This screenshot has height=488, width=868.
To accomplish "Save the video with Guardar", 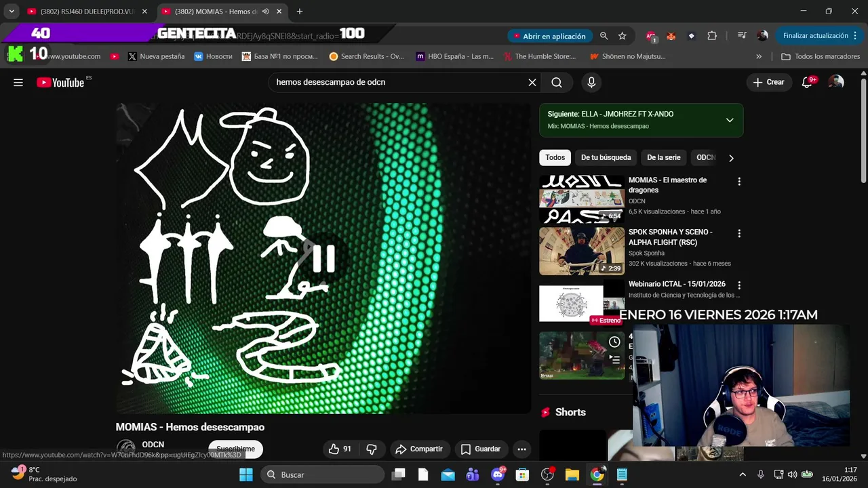I will point(481,449).
